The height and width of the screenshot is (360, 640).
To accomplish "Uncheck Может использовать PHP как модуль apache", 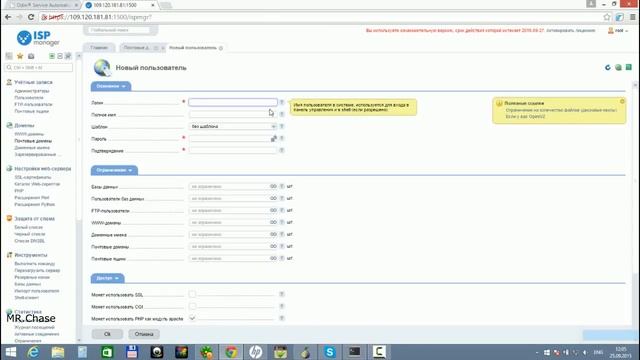I will (x=192, y=318).
